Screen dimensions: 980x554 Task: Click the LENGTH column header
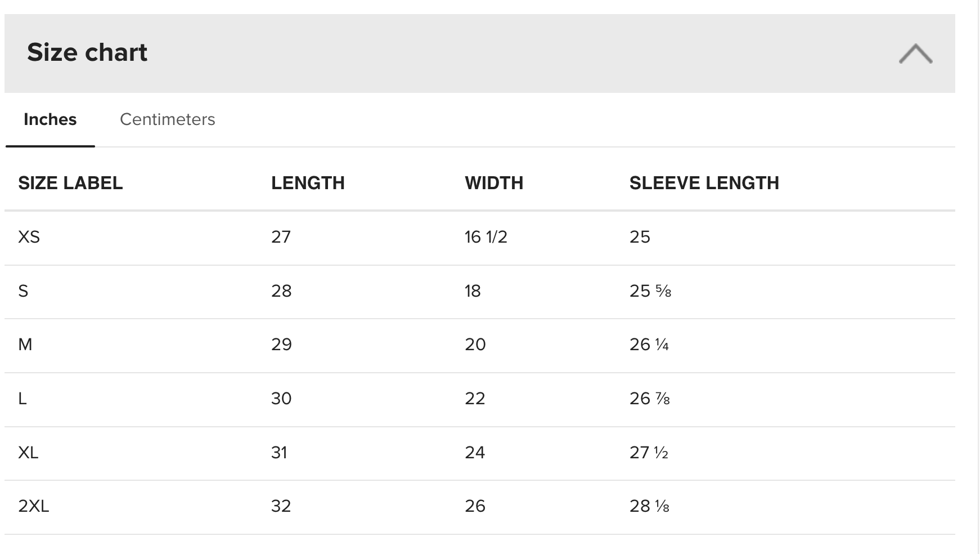308,183
